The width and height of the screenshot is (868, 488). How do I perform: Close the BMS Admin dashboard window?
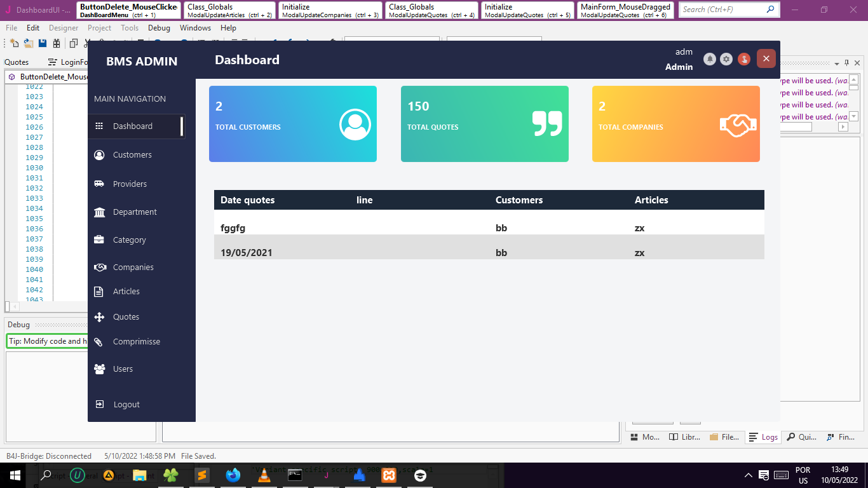tap(766, 58)
